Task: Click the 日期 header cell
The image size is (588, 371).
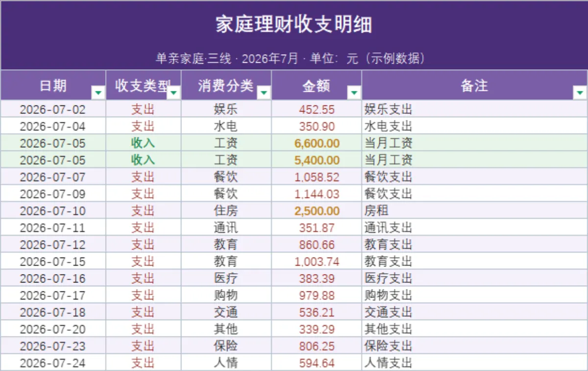Action: point(53,86)
